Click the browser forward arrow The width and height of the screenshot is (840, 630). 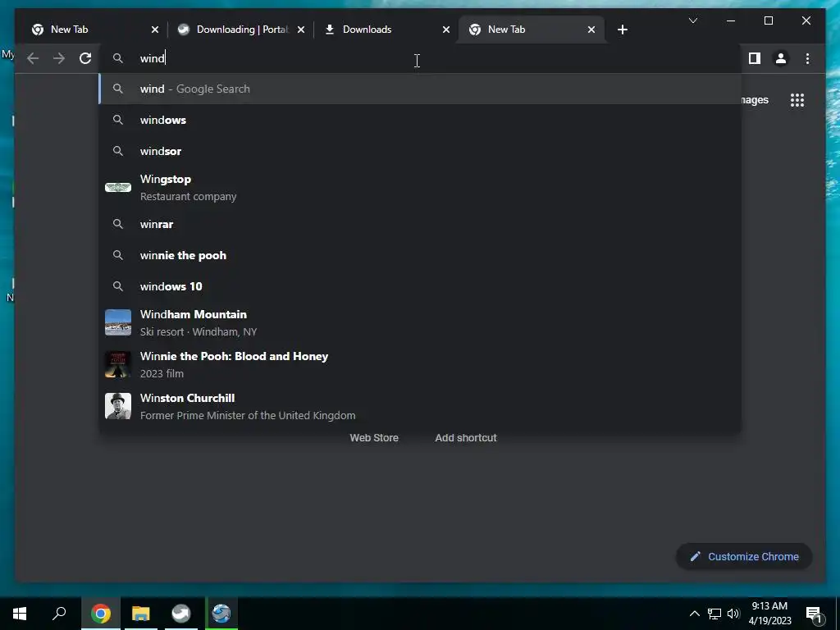pos(59,58)
